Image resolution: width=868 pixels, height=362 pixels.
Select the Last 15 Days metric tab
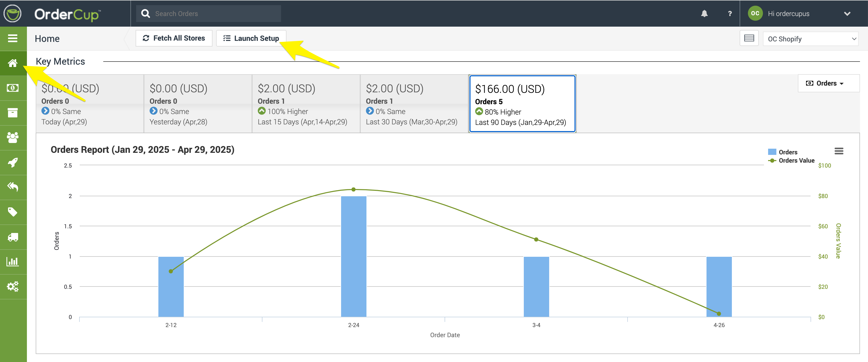click(306, 104)
